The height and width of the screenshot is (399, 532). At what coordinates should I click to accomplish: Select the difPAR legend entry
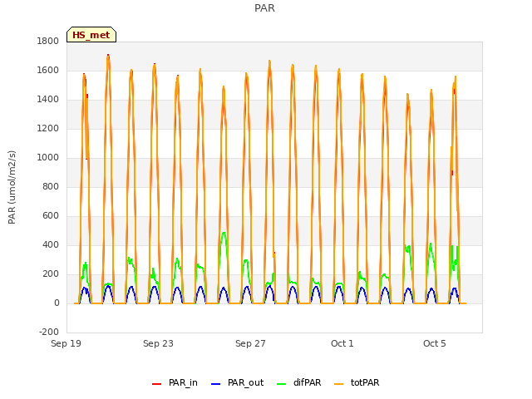click(x=299, y=382)
